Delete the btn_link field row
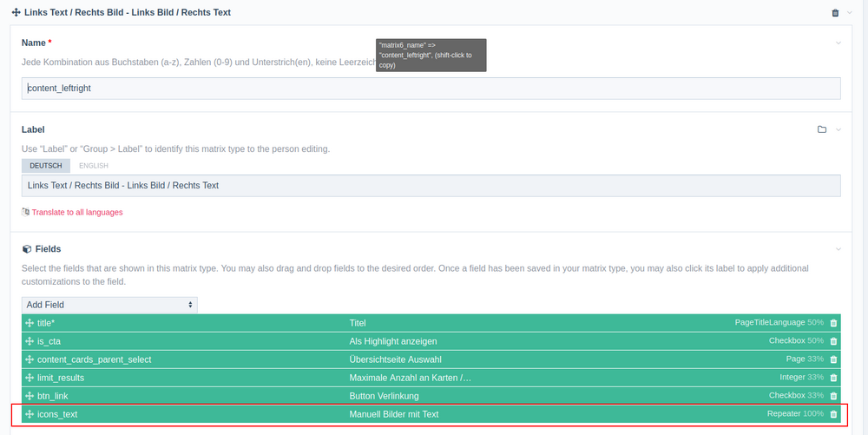This screenshot has width=868, height=435. (833, 396)
